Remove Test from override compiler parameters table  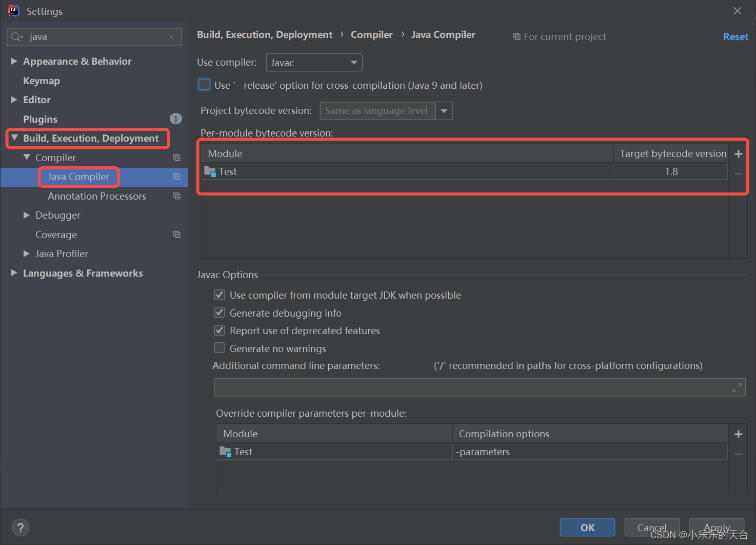pyautogui.click(x=739, y=454)
